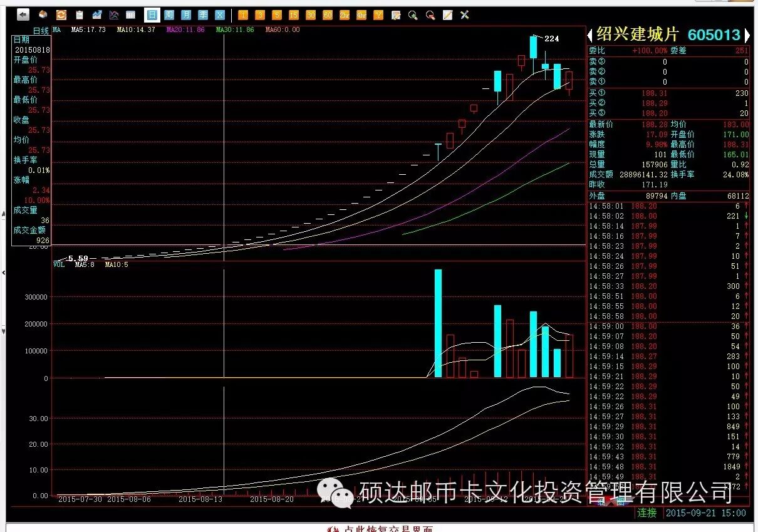Click the 224 high price marker

coord(551,38)
